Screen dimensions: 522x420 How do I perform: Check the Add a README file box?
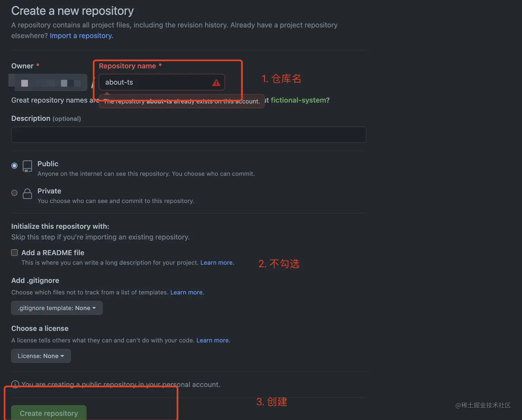(x=14, y=253)
